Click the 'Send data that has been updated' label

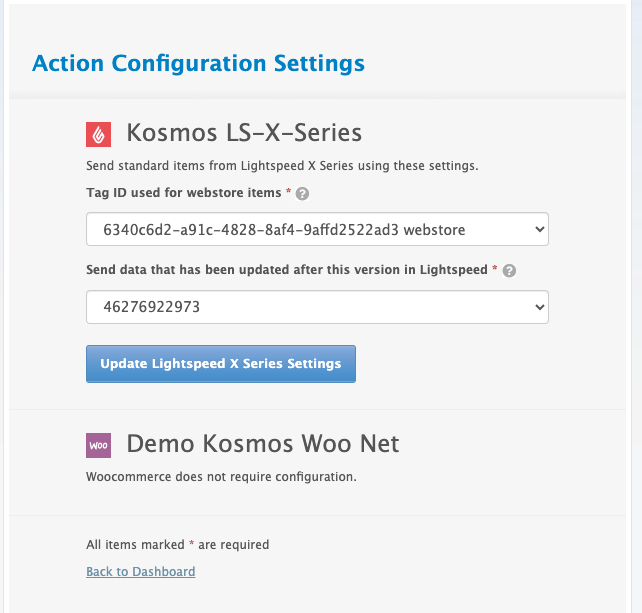[287, 270]
